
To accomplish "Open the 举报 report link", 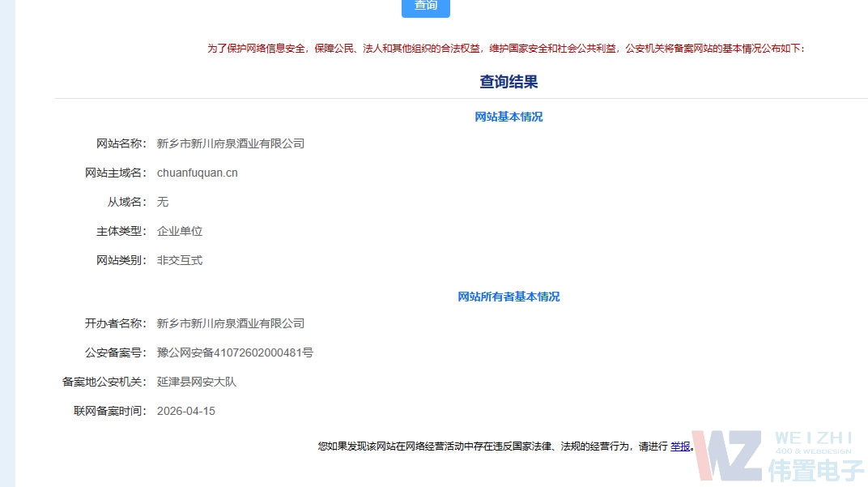I will coord(681,446).
